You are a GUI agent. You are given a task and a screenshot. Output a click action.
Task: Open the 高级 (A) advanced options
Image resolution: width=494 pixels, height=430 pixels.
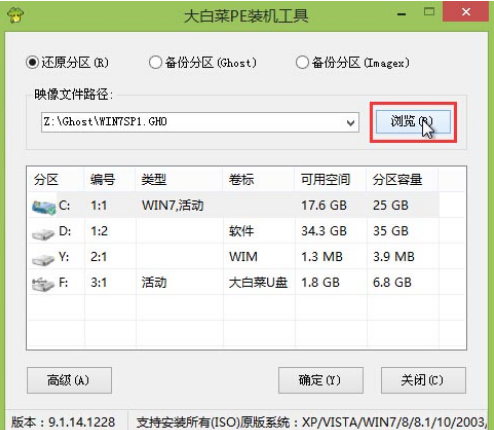pyautogui.click(x=69, y=380)
